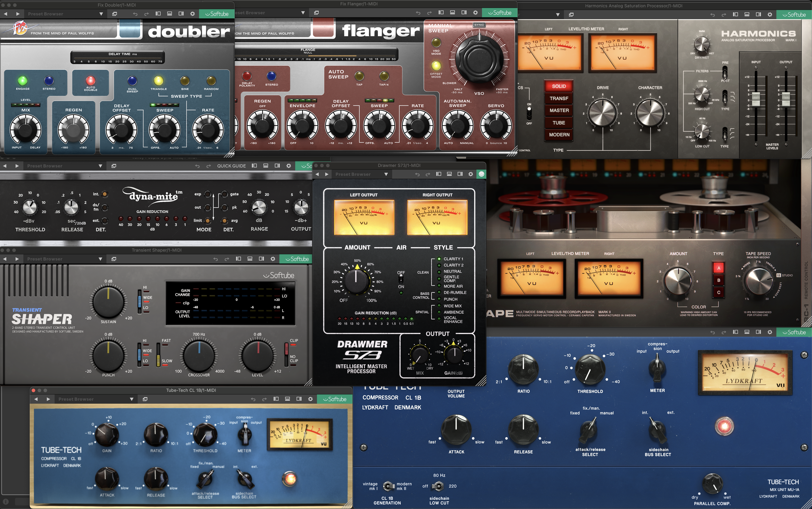This screenshot has width=812, height=509.
Task: Open settings gear in Fix Doubler window
Action: [192, 14]
